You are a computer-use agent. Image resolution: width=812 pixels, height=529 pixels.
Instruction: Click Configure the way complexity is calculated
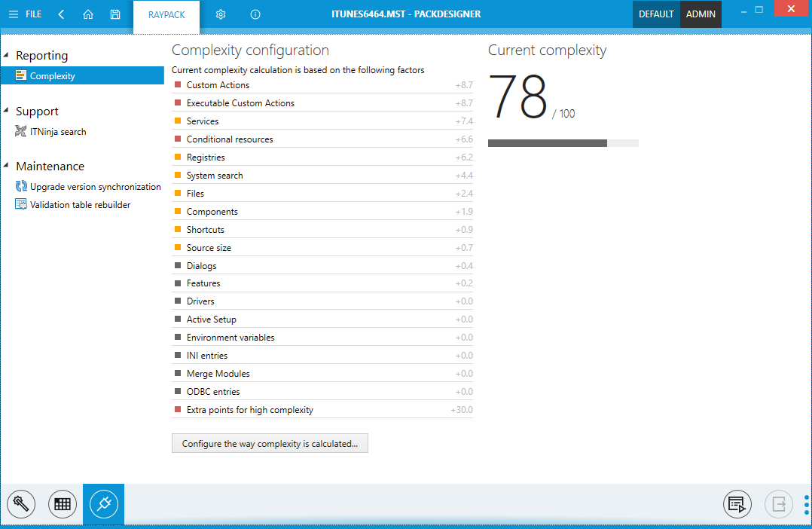(270, 444)
